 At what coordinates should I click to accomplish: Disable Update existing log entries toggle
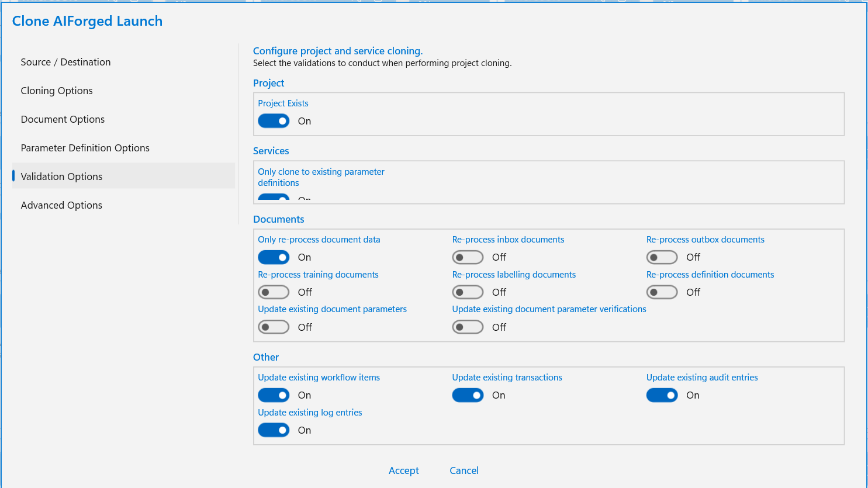(x=274, y=430)
